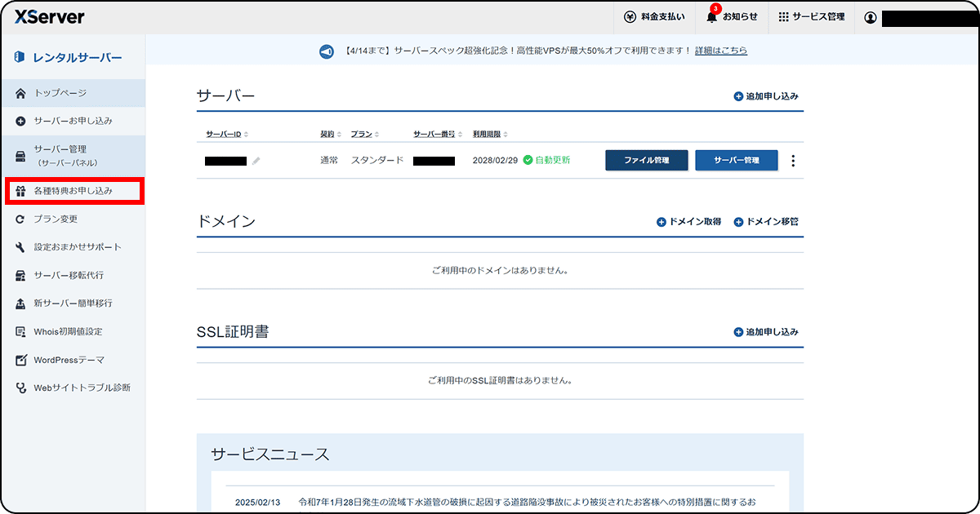Open 新サーバー簡単移行 in sidebar
This screenshot has height=514, width=980.
73,303
